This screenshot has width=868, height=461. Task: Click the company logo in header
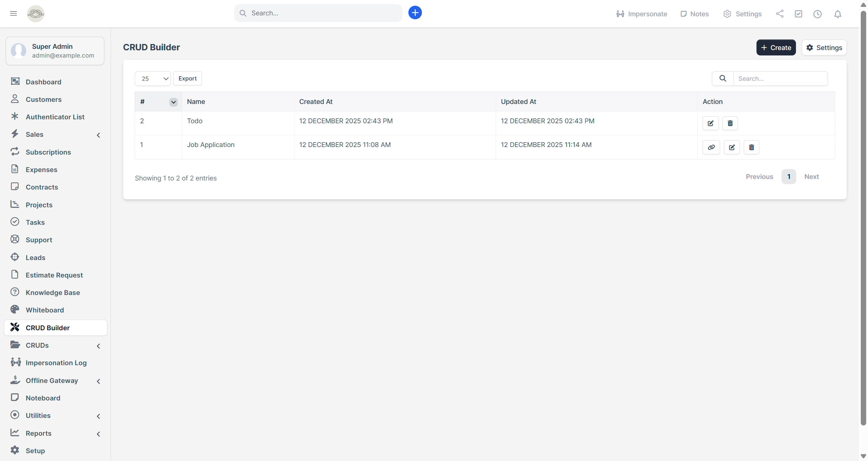coord(35,14)
